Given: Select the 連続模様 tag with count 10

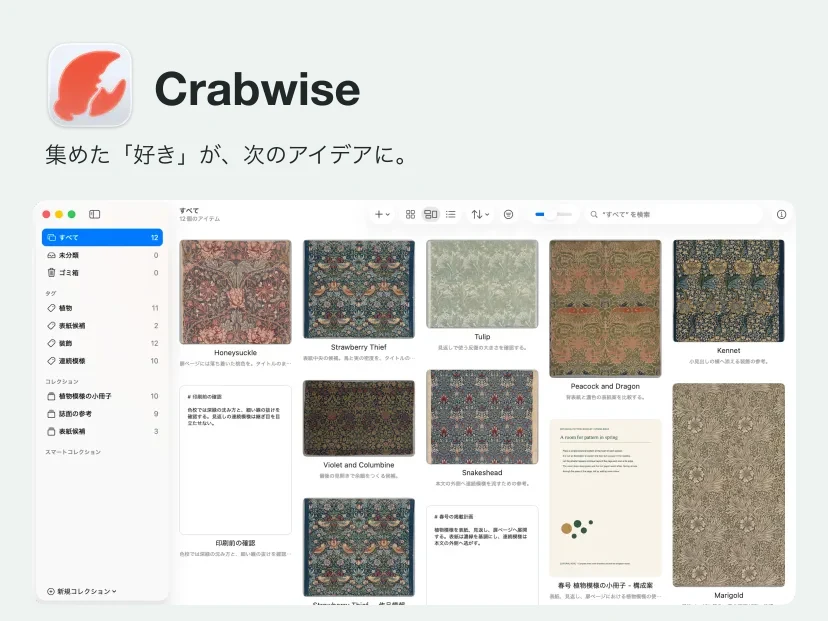Looking at the screenshot, I should (102, 361).
